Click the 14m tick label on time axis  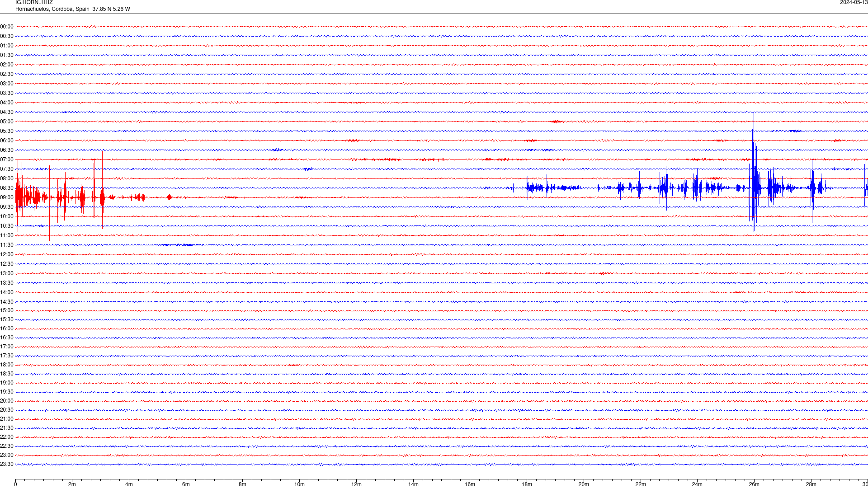coord(413,484)
